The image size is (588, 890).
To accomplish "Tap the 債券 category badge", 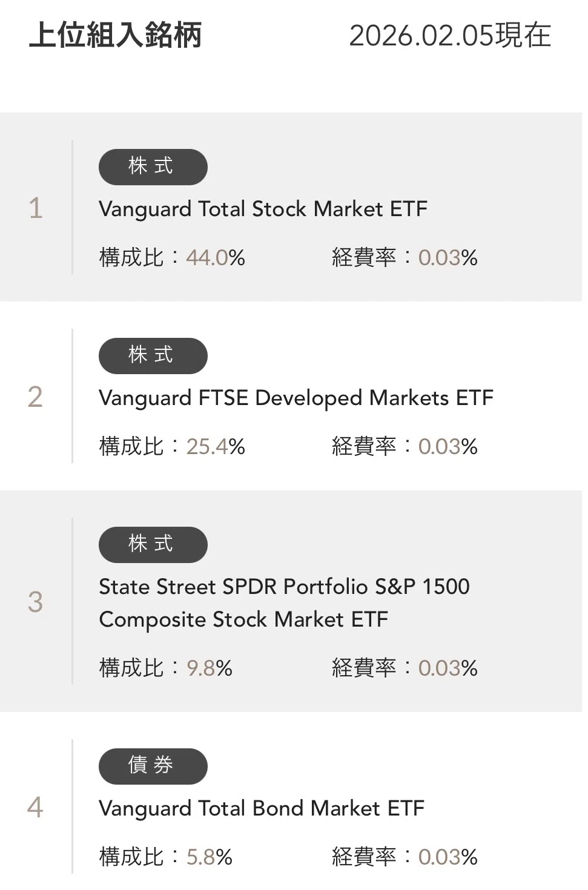I will [153, 766].
